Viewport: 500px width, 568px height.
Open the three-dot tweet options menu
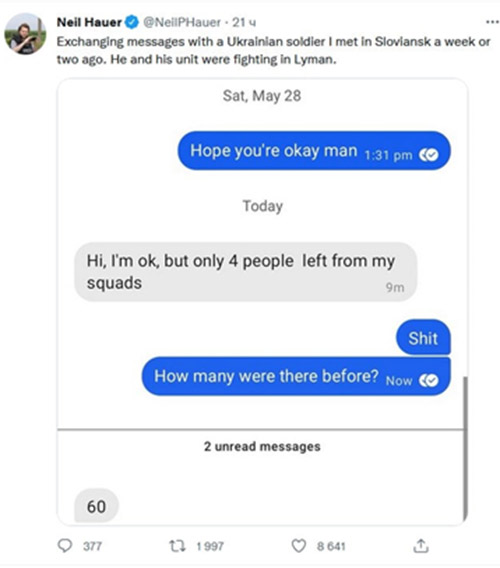[492, 22]
